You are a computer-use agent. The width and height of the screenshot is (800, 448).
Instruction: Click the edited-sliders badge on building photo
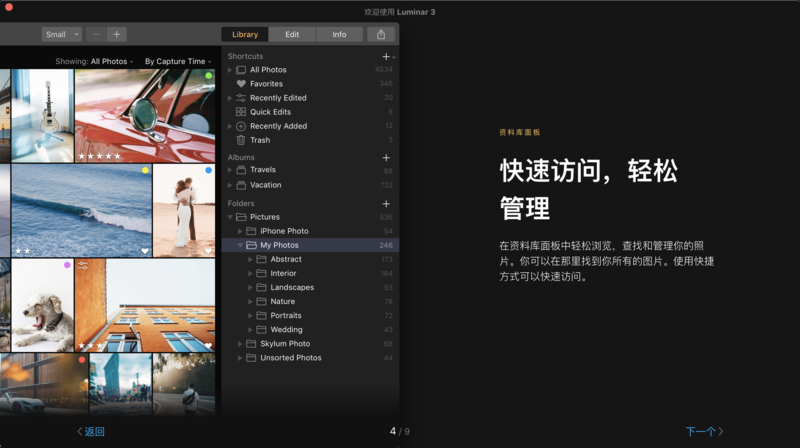(x=83, y=265)
